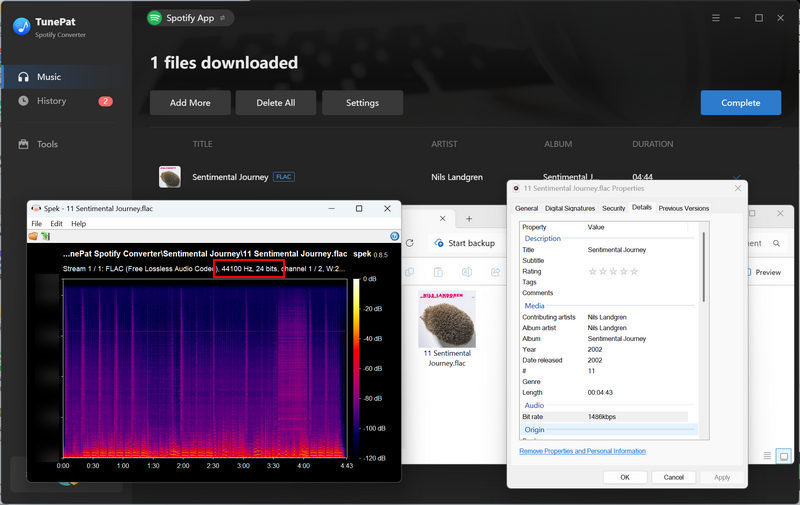Open the TunePat hamburger menu icon
This screenshot has width=800, height=505.
coord(716,18)
